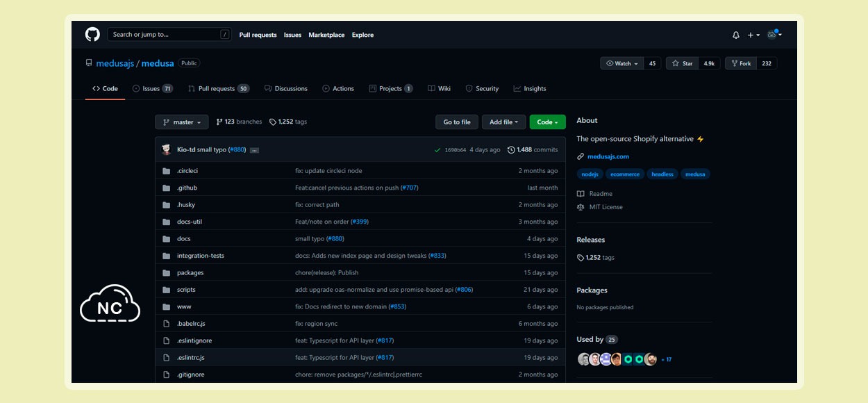Viewport: 868px width, 403px height.
Task: Switch to the Actions tab
Action: click(x=338, y=89)
